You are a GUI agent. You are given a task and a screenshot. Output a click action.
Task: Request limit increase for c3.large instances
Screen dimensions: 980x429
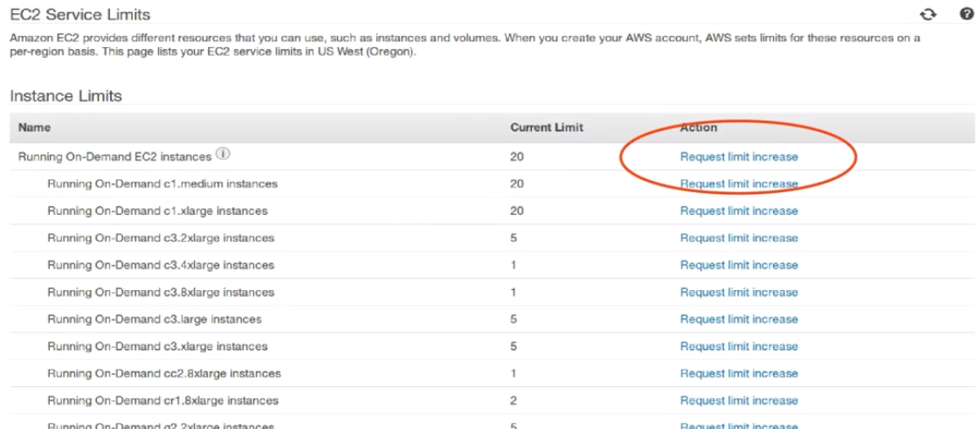[x=739, y=320]
